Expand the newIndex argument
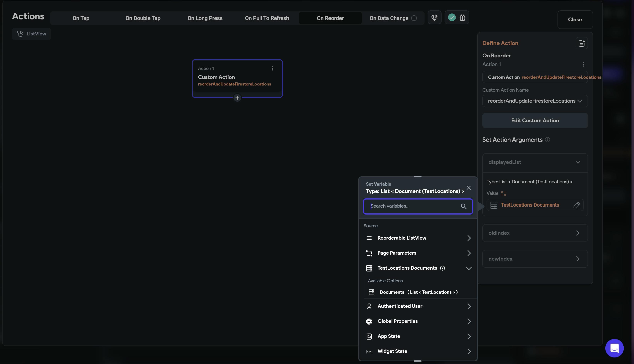The width and height of the screenshot is (634, 364). [x=578, y=259]
